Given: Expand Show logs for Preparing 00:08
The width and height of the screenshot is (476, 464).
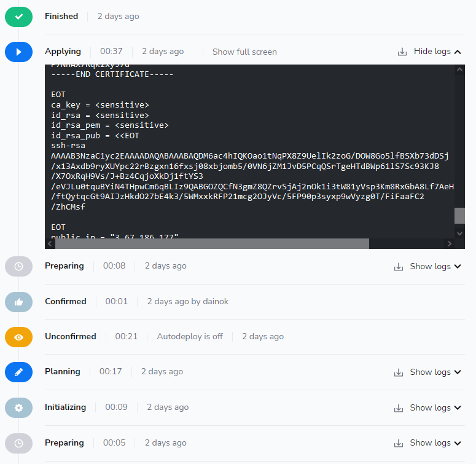Looking at the screenshot, I should coord(435,266).
